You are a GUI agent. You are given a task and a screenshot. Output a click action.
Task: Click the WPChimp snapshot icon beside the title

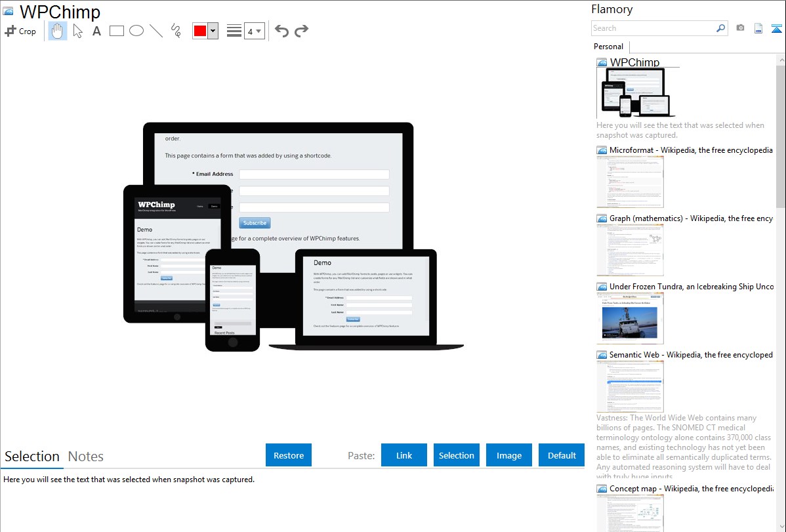point(9,11)
